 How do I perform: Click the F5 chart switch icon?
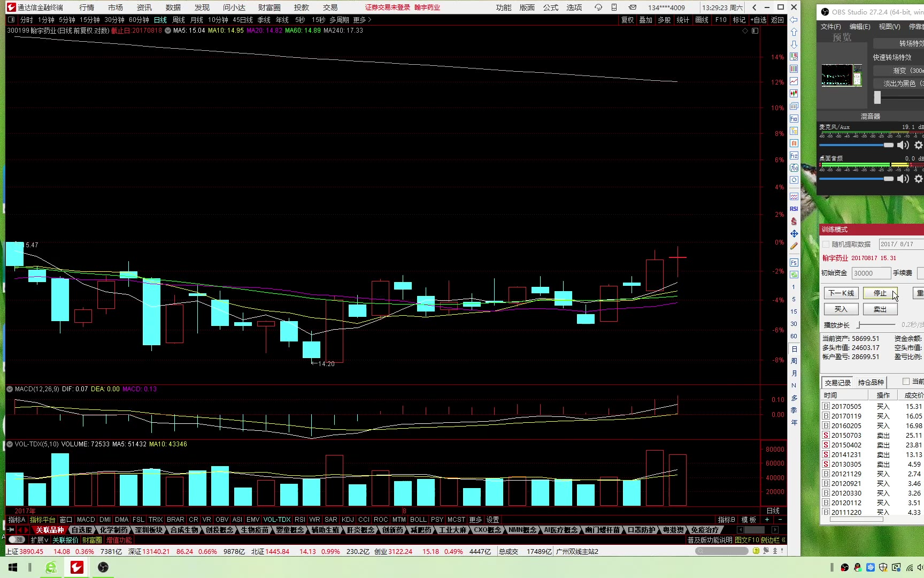[794, 263]
